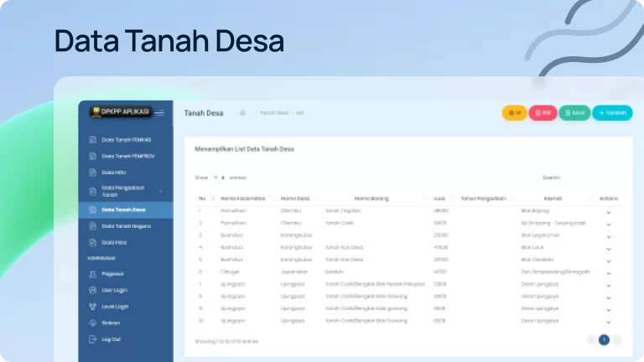Click the Level Login icon in sidebar
Screen dimensions: 644x362
[x=92, y=307]
